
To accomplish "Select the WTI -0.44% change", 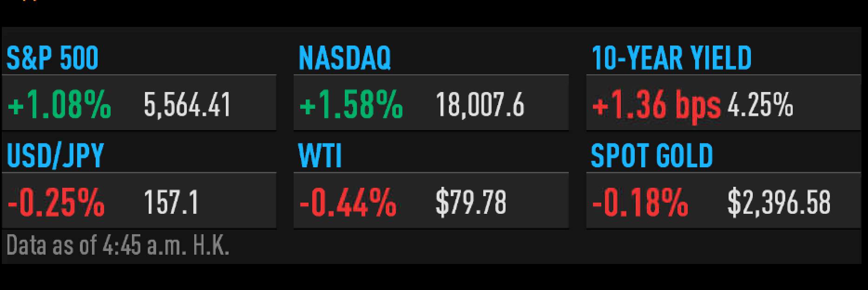I will point(348,203).
